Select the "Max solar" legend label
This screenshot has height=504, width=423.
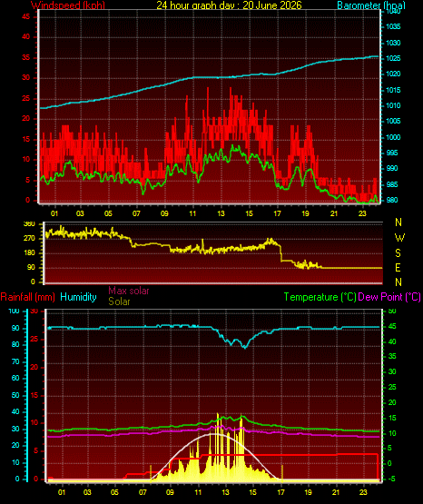pyautogui.click(x=129, y=291)
